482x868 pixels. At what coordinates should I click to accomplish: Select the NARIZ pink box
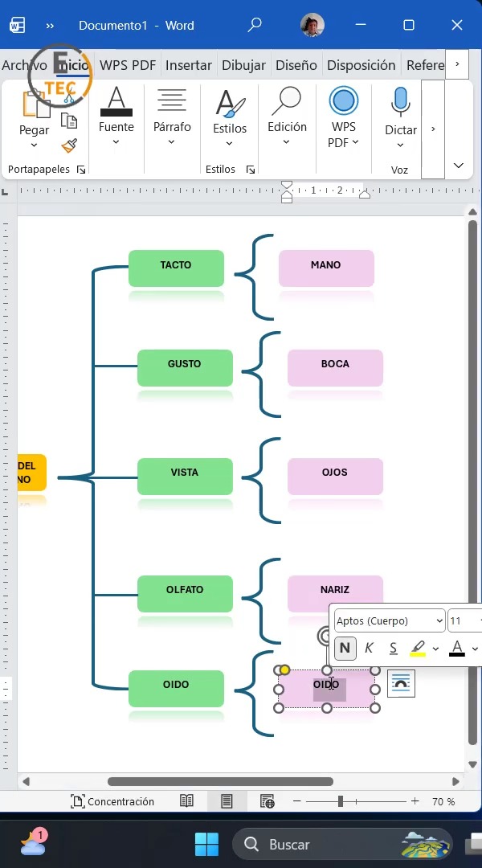335,592
